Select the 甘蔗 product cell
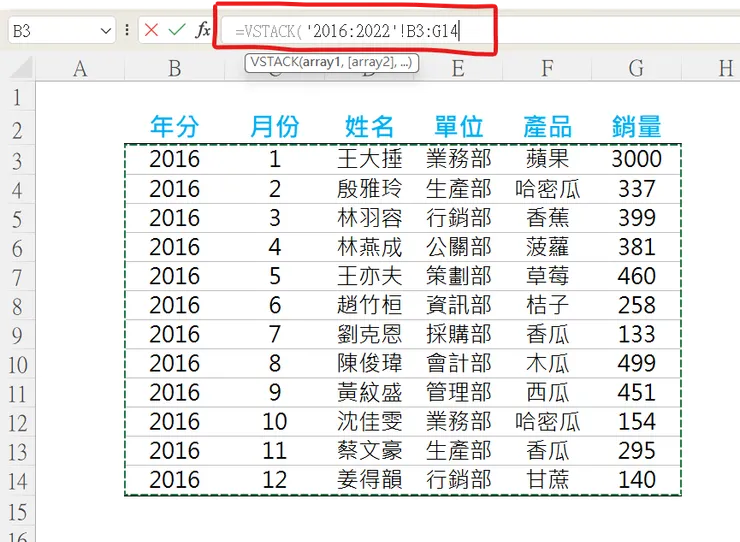Screen dimensions: 740x542 point(547,480)
